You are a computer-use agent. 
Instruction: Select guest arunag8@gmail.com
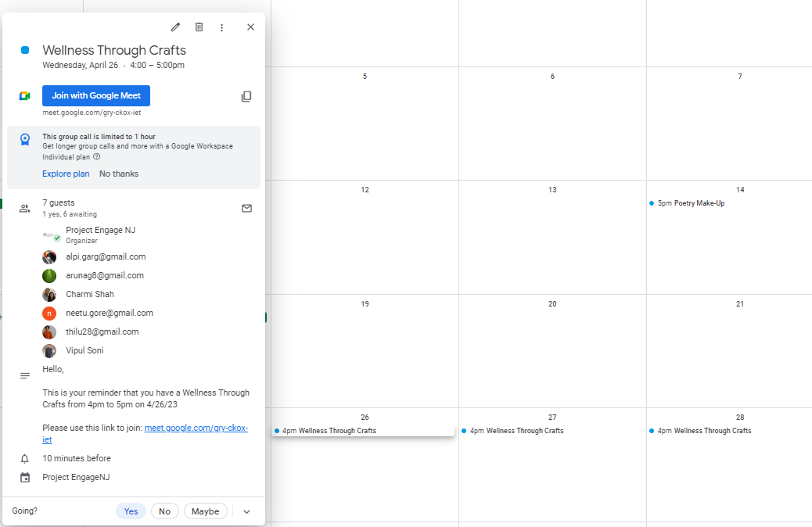(105, 275)
